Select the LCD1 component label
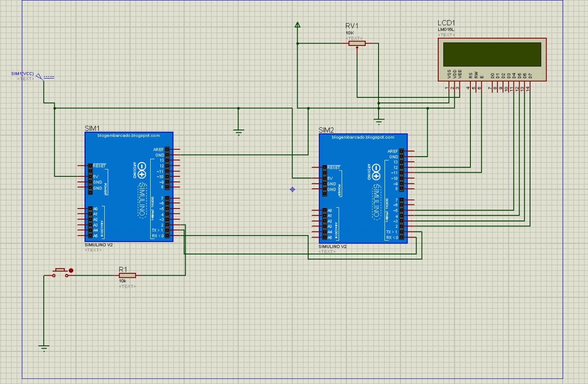Screen dimensions: 588x384 [x=447, y=23]
